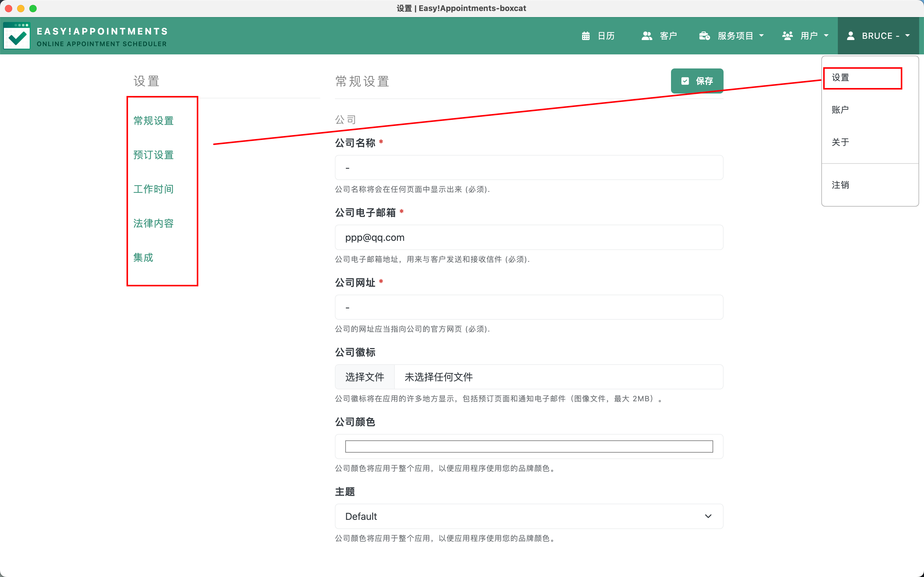The image size is (924, 577).
Task: Expand the 服务项目 dropdown arrow
Action: [x=761, y=35]
